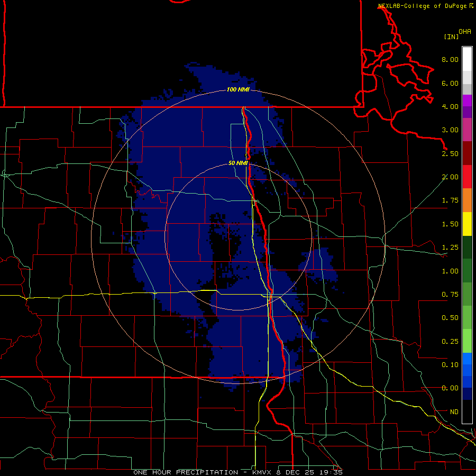Select the 0.10 legend value

(x=450, y=365)
